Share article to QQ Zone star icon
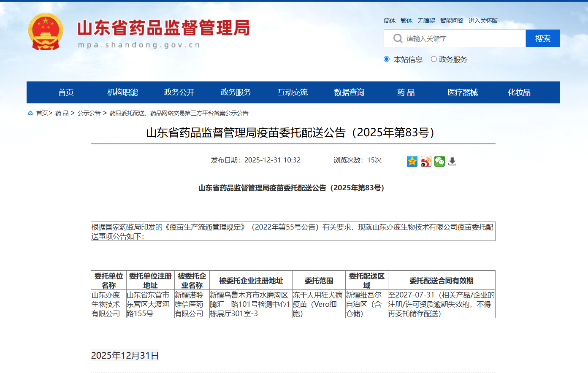 tap(412, 161)
